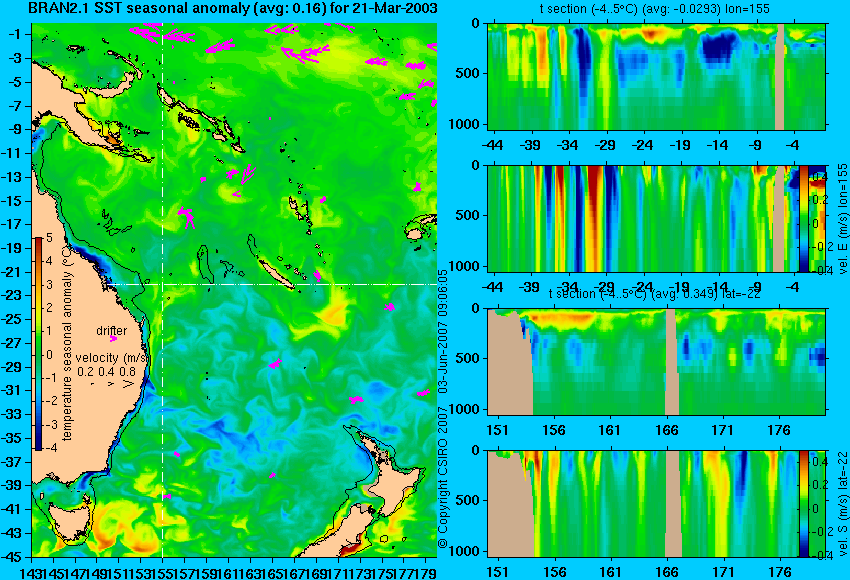Click the '0.8' velocity scale value
The height and width of the screenshot is (580, 850).
click(x=128, y=372)
